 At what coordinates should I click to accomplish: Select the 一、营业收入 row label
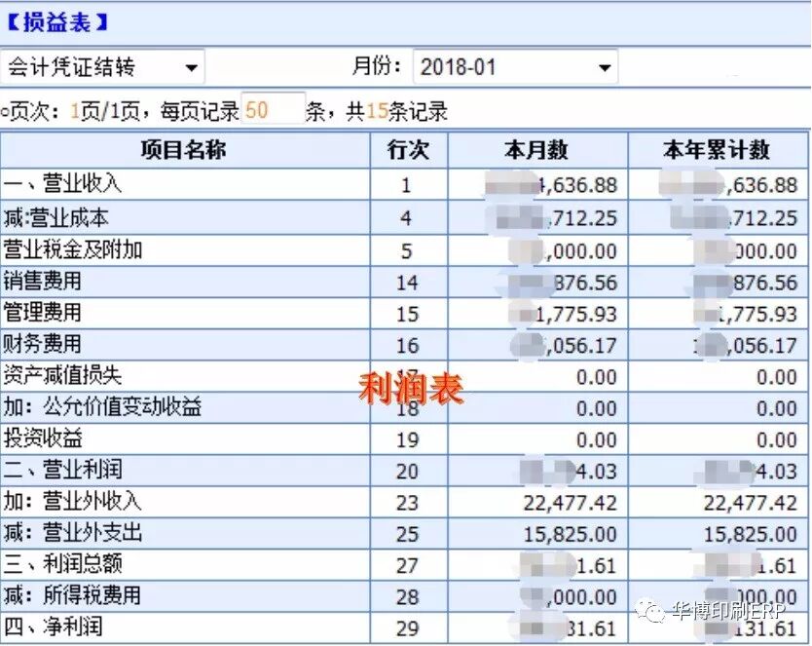(62, 184)
